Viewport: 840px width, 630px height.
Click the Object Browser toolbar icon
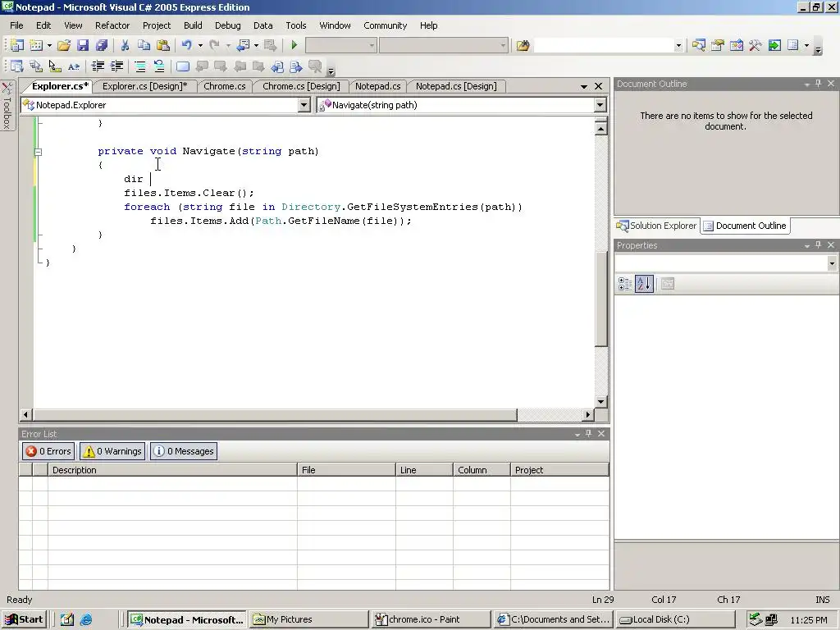[736, 46]
